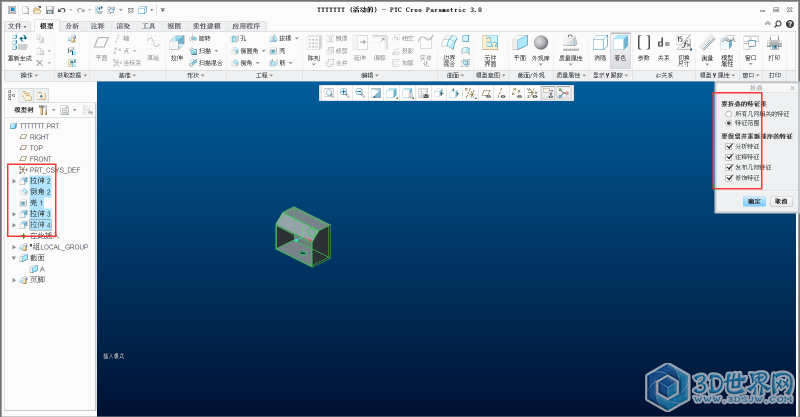Uncheck the 分析特征 checkbox
The image size is (800, 417).
(729, 146)
